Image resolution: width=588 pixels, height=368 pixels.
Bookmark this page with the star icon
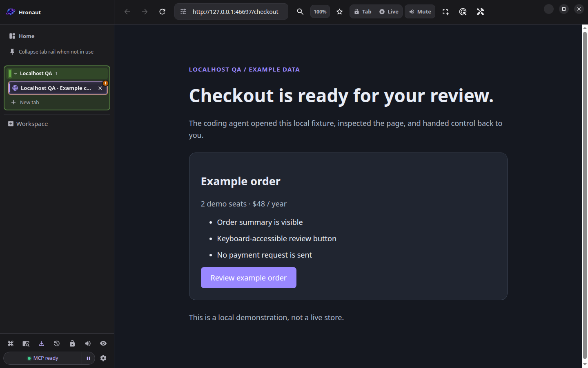tap(339, 11)
